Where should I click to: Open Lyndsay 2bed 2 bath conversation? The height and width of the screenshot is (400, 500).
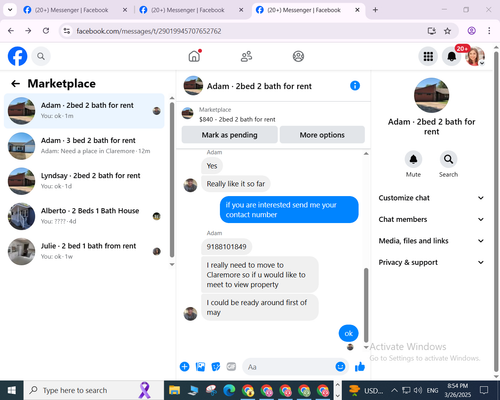pyautogui.click(x=84, y=181)
